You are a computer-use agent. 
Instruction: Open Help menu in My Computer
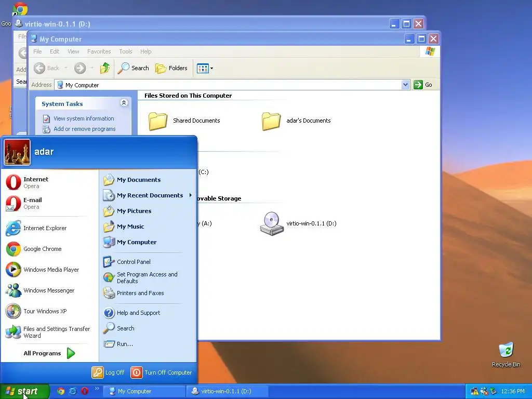tap(146, 51)
